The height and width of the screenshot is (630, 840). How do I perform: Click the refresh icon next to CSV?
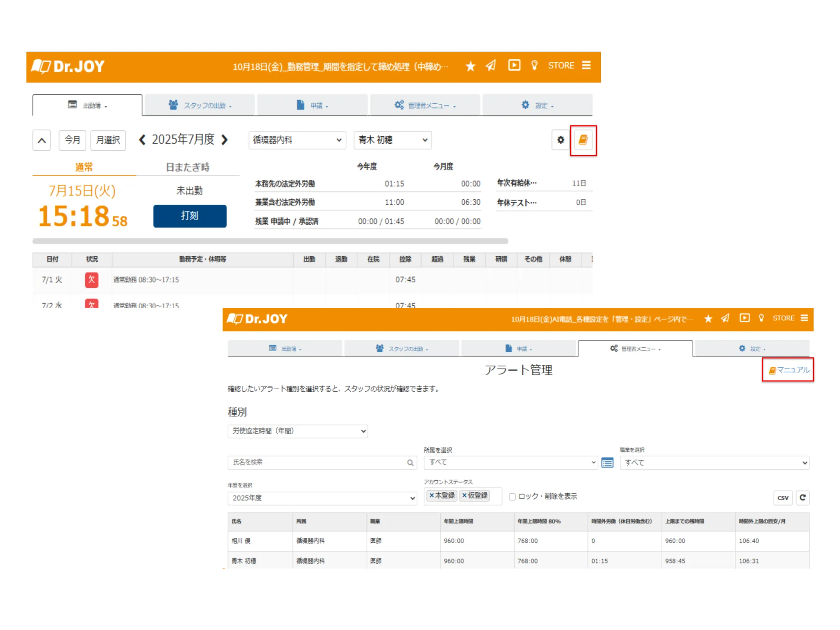coord(802,498)
